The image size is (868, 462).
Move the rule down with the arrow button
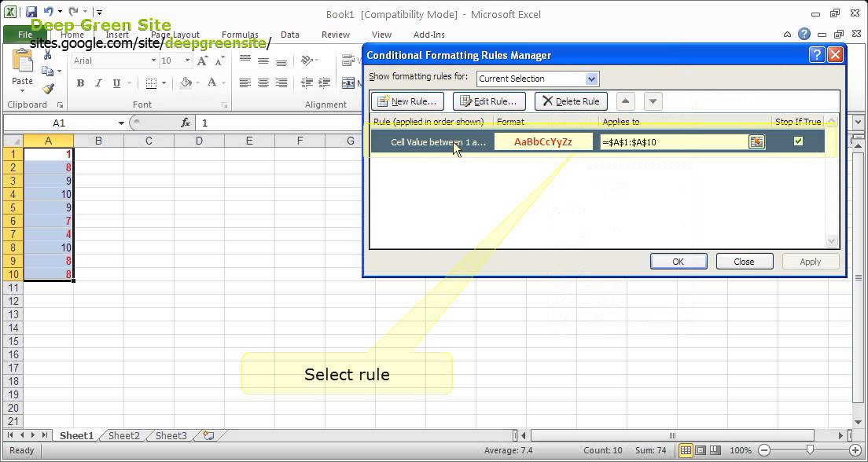coord(653,101)
